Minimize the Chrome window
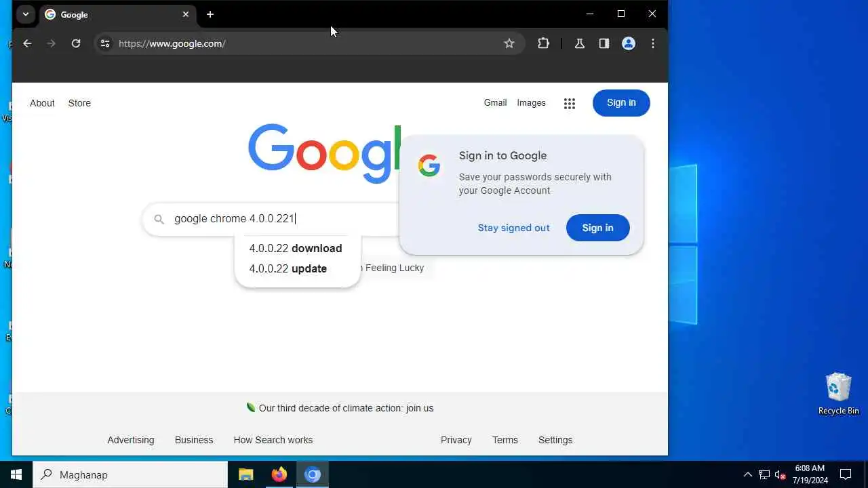The height and width of the screenshot is (488, 868). click(590, 14)
